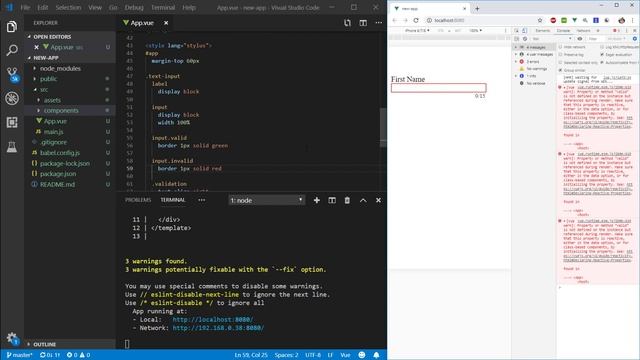
Task: Open the terminal selector '1: node' dropdown
Action: pos(266,200)
